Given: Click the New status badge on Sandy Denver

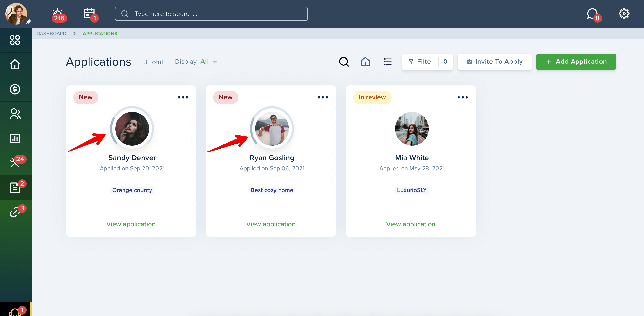Looking at the screenshot, I should point(86,97).
